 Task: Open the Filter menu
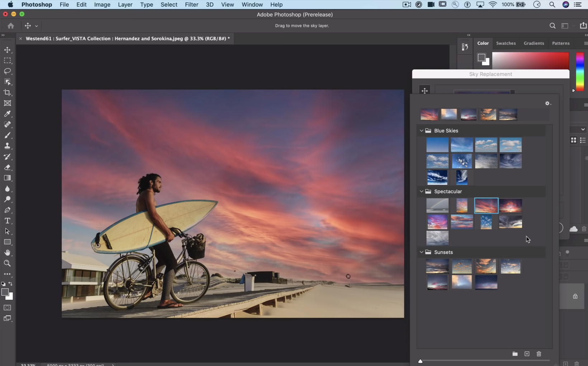click(191, 5)
